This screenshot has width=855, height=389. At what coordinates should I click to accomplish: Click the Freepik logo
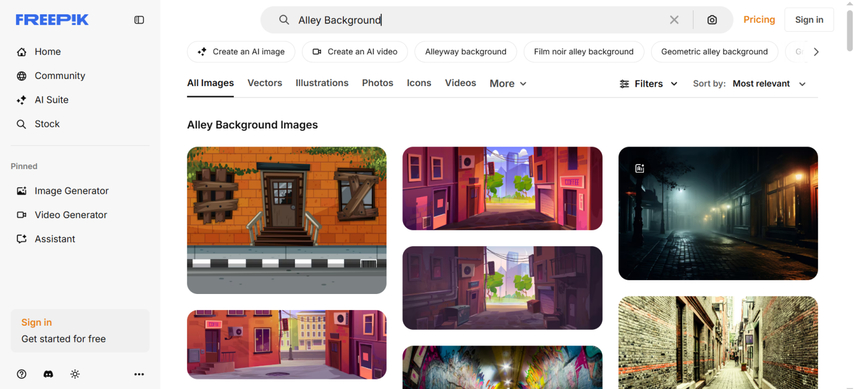click(52, 20)
